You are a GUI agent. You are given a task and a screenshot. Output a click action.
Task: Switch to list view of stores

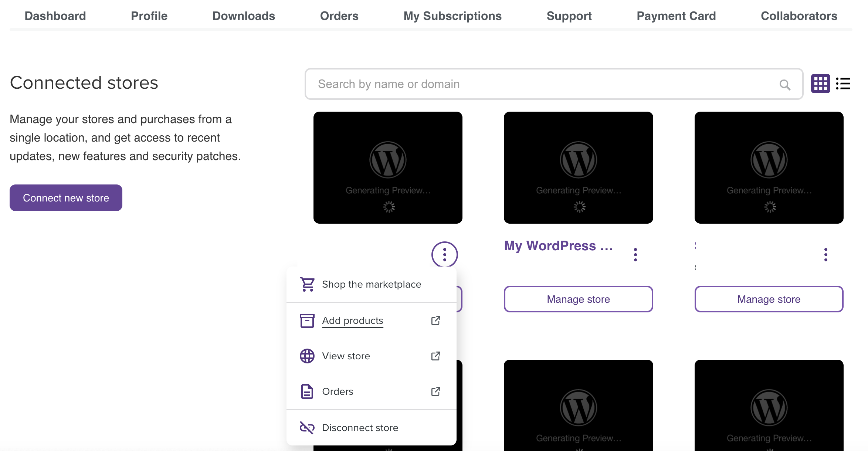tap(843, 84)
